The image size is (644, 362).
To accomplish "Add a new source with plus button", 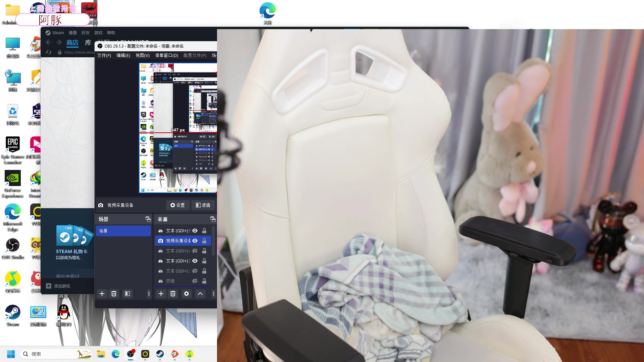I will point(161,294).
